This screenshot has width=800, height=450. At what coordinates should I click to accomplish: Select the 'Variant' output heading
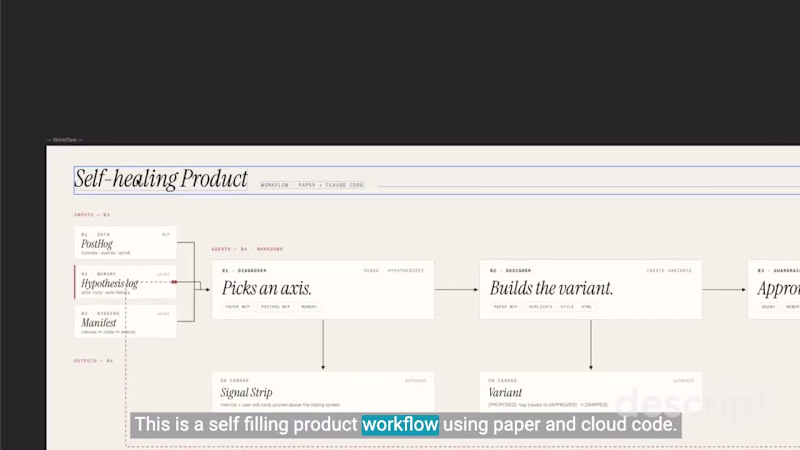coord(505,392)
